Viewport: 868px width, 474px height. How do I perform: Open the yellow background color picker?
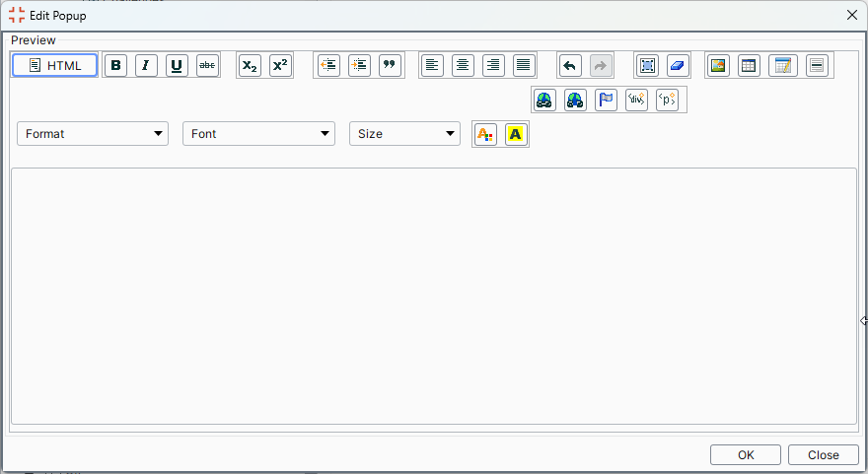click(516, 135)
